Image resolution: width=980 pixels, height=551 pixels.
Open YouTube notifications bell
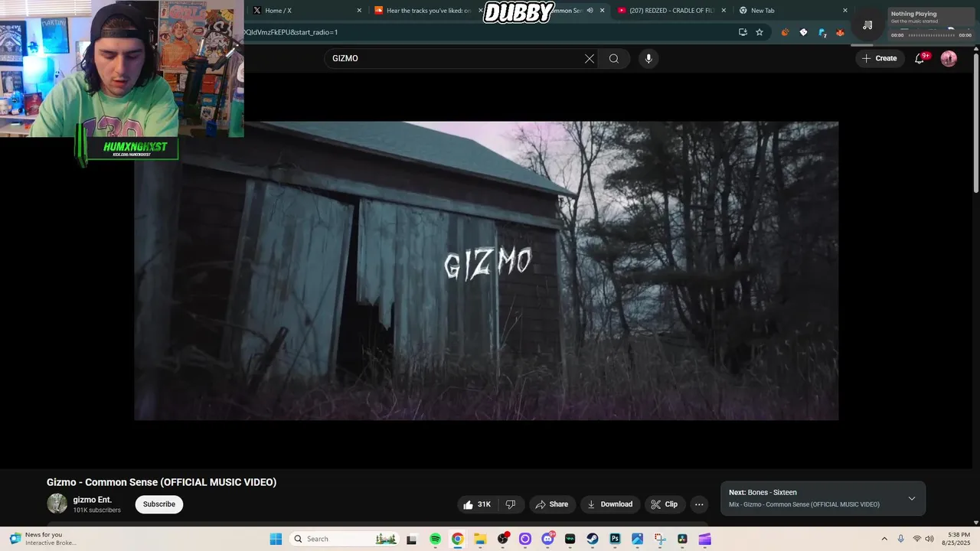[x=920, y=58]
